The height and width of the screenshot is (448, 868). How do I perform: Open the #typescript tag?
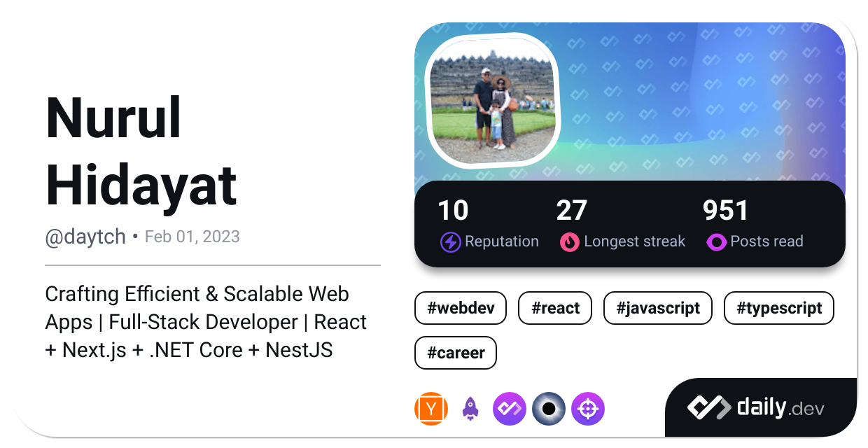click(778, 309)
